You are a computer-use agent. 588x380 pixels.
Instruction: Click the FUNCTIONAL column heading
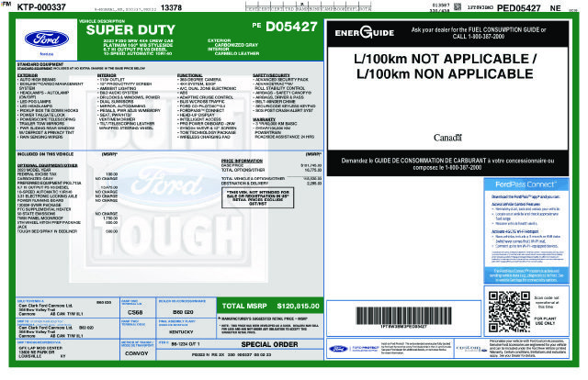pyautogui.click(x=190, y=75)
